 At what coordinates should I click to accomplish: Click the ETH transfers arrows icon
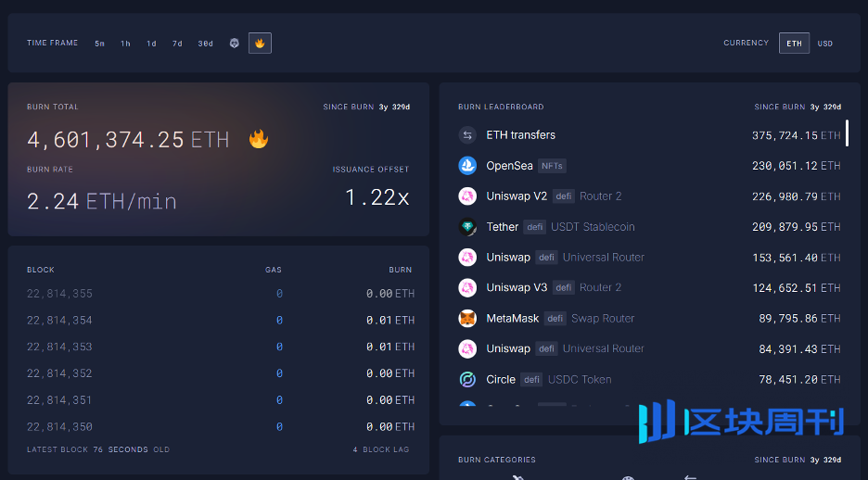tap(467, 135)
